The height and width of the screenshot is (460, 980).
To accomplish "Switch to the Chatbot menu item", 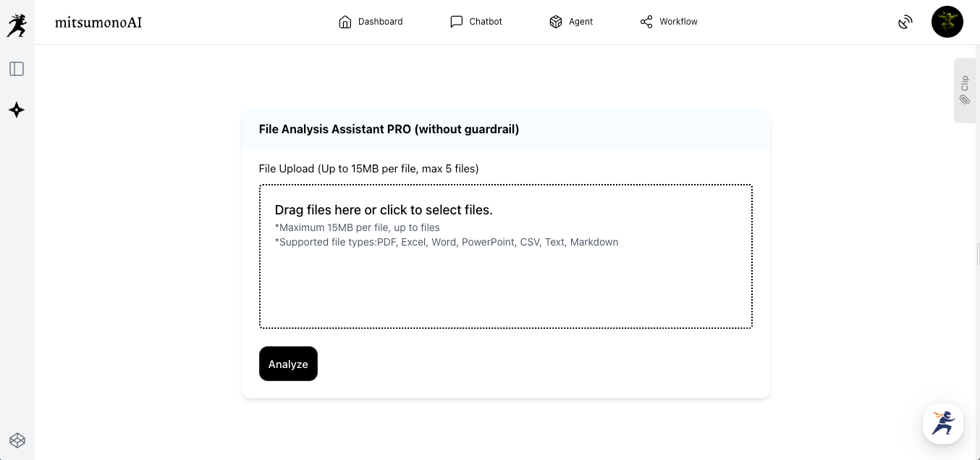I will coord(486,22).
